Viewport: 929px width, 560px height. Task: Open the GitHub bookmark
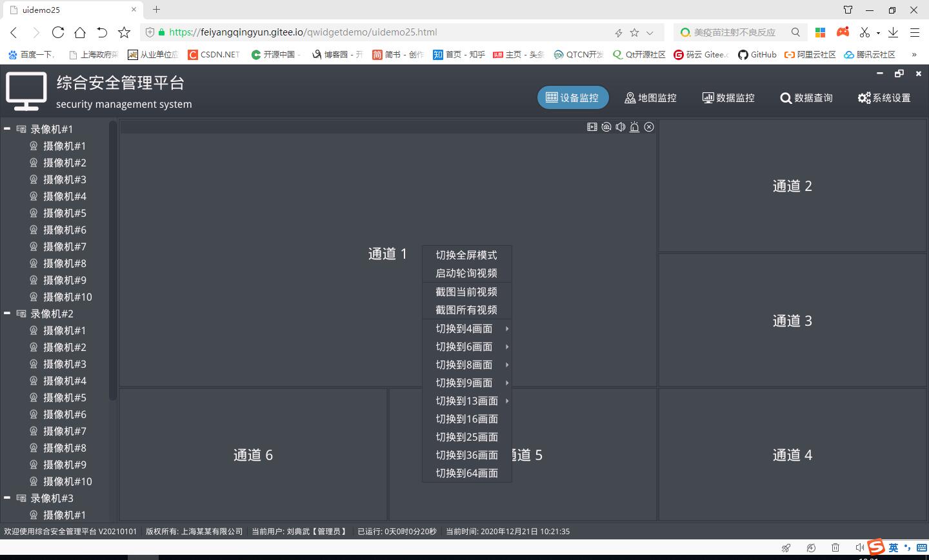[757, 55]
